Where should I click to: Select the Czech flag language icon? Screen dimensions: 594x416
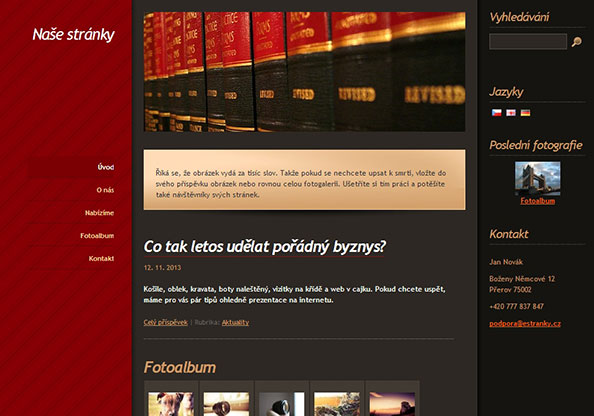click(496, 113)
